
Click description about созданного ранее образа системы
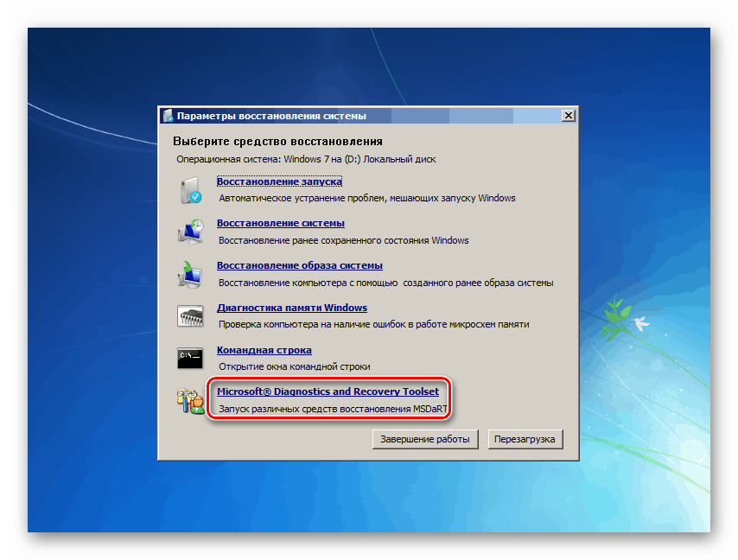click(386, 283)
